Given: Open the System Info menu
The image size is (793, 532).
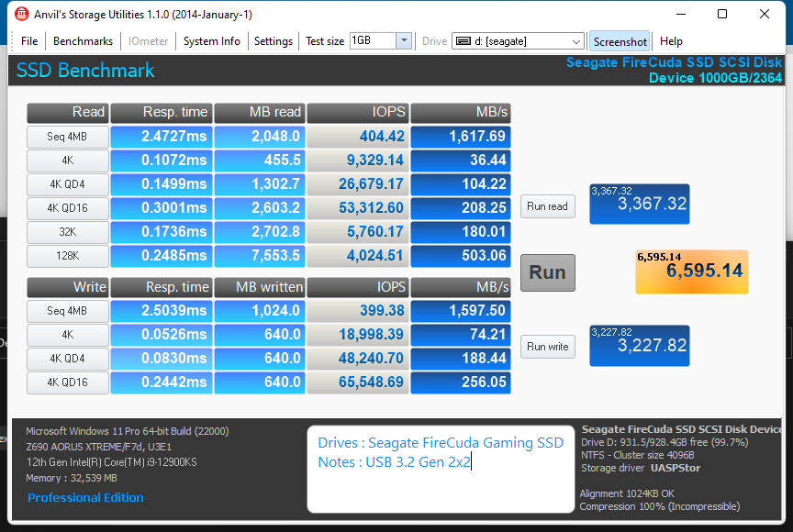Looking at the screenshot, I should [x=211, y=41].
